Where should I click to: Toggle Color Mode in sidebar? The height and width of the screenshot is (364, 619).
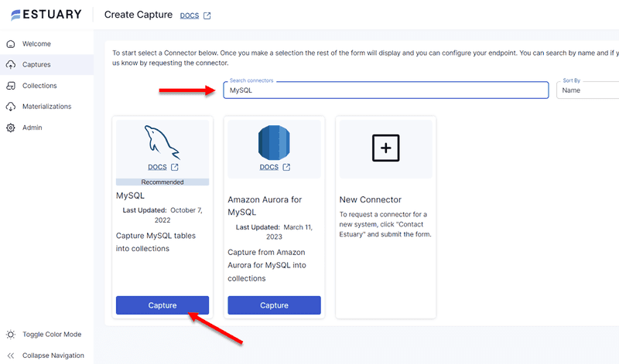pyautogui.click(x=52, y=335)
